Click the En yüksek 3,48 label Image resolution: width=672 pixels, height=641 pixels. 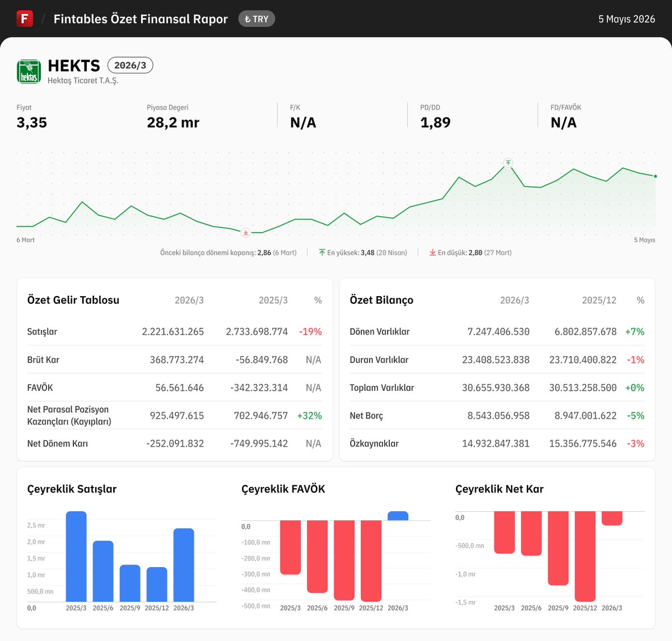tap(367, 253)
